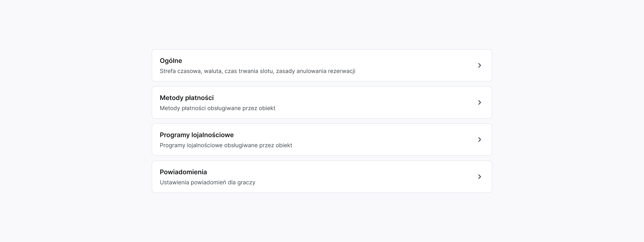
Task: Open the loyalty programs settings card
Action: pyautogui.click(x=322, y=140)
